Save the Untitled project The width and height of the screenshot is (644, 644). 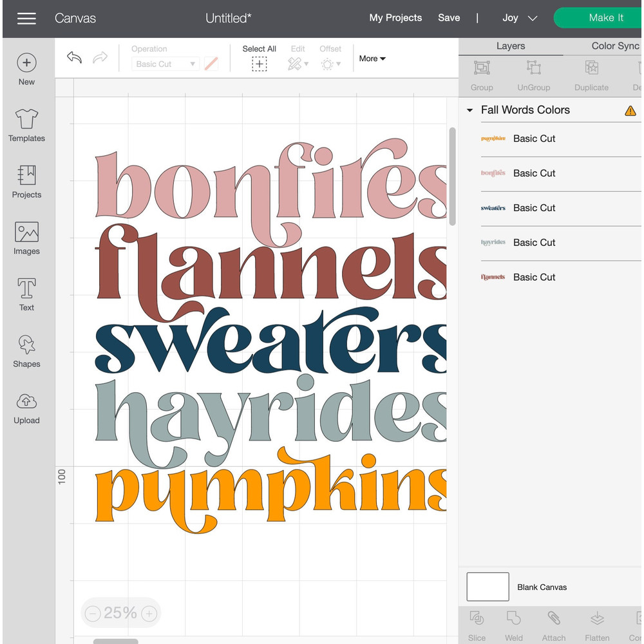pos(449,18)
